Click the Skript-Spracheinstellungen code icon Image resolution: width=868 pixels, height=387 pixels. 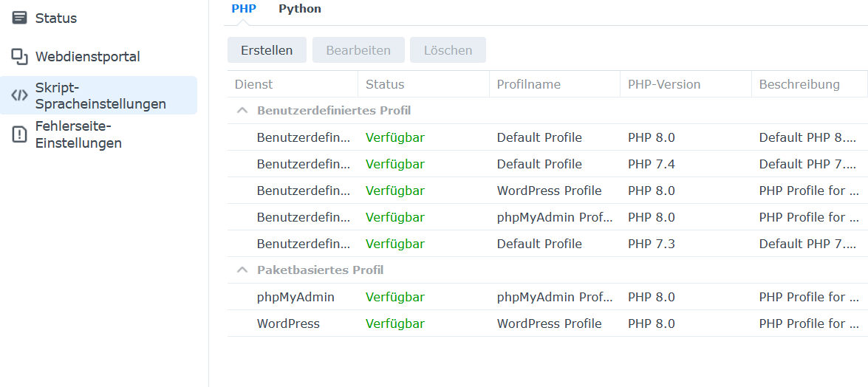click(19, 95)
